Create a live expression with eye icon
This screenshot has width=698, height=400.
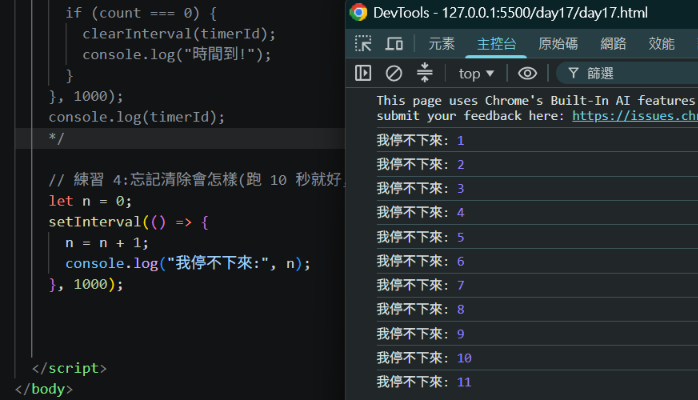click(x=528, y=73)
